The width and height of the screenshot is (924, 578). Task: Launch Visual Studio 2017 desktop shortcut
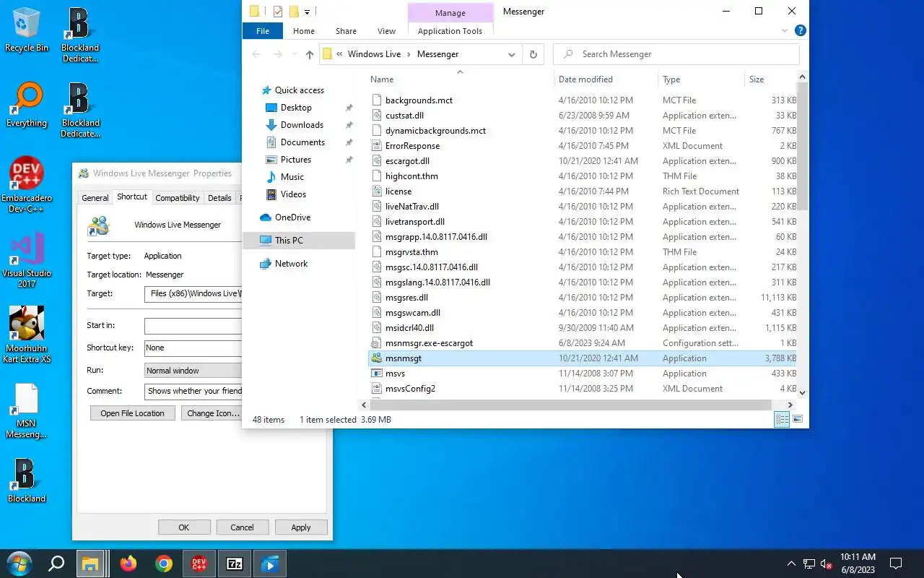tap(27, 260)
